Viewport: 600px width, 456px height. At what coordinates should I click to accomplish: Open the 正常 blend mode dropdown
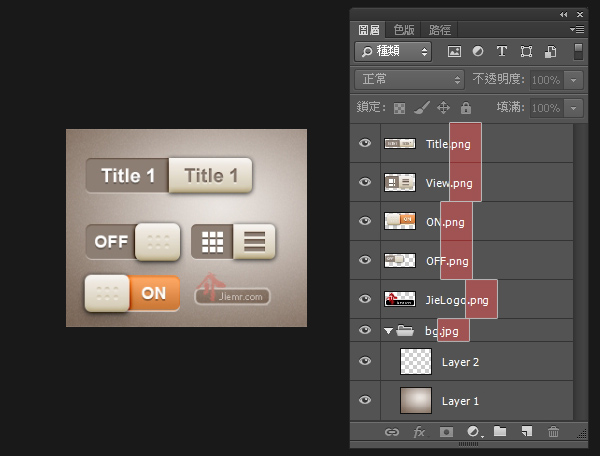tap(409, 80)
